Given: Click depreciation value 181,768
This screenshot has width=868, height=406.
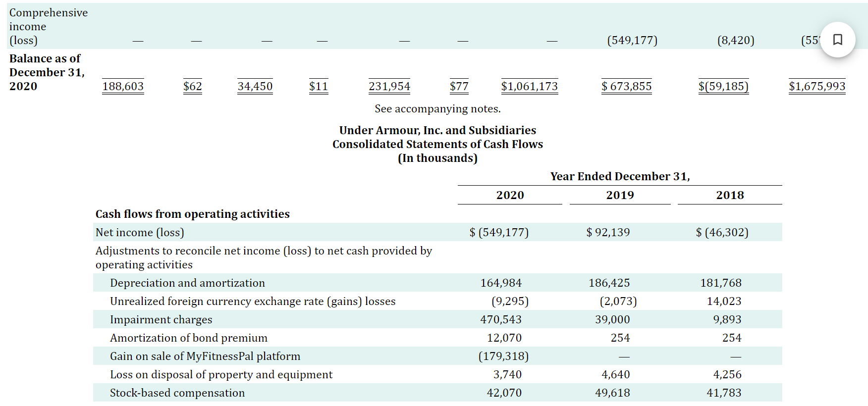Looking at the screenshot, I should point(721,283).
